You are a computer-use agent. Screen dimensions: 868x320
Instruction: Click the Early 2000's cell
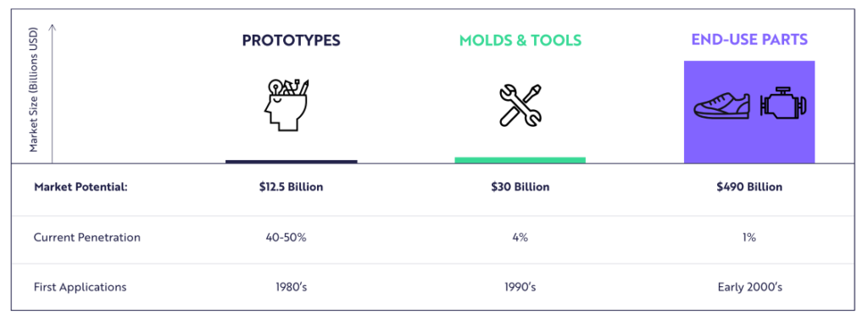[749, 287]
